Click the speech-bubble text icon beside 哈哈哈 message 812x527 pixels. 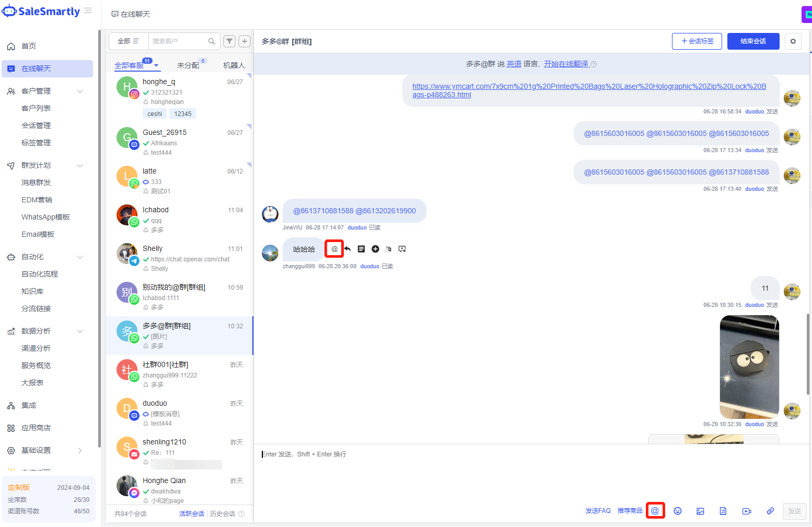pyautogui.click(x=402, y=249)
